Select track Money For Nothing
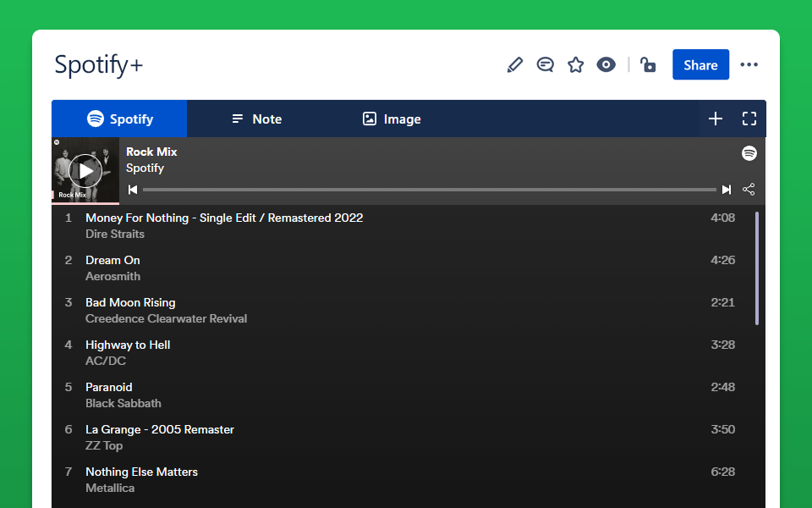Viewport: 812px width, 508px height. (224, 218)
